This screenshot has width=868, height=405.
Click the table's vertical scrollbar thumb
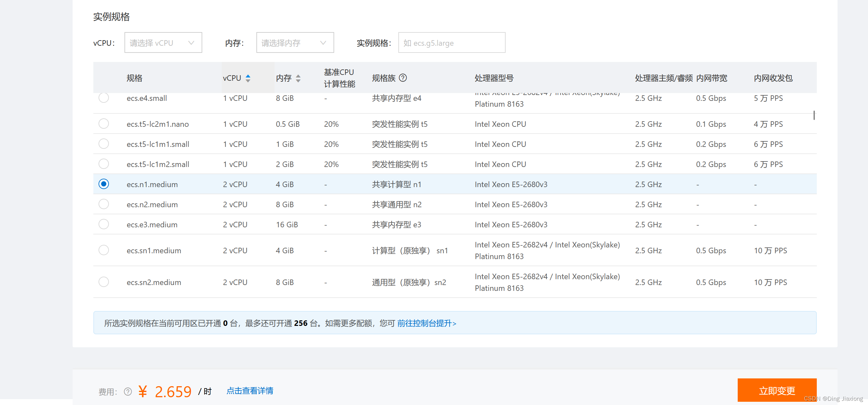814,115
